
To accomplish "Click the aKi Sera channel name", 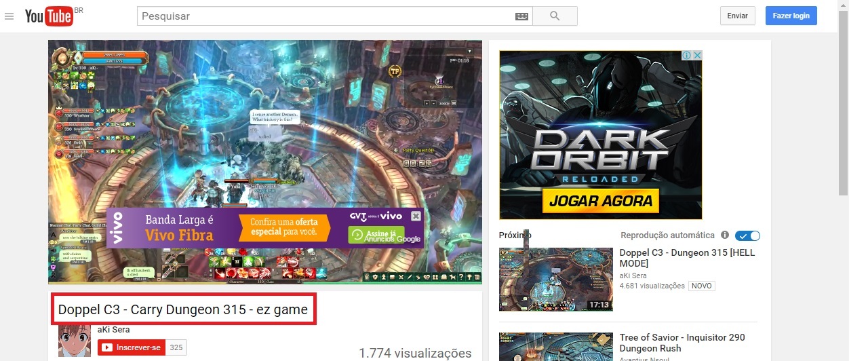I will click(x=114, y=330).
